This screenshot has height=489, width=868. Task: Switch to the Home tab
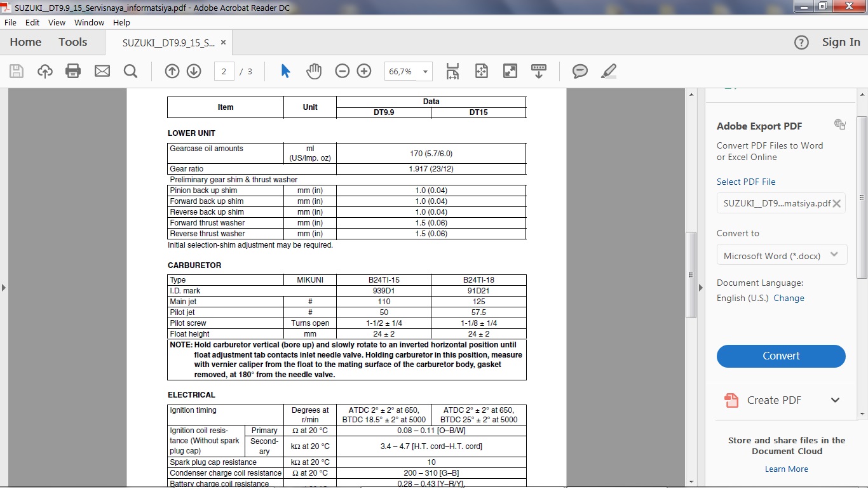click(x=25, y=43)
